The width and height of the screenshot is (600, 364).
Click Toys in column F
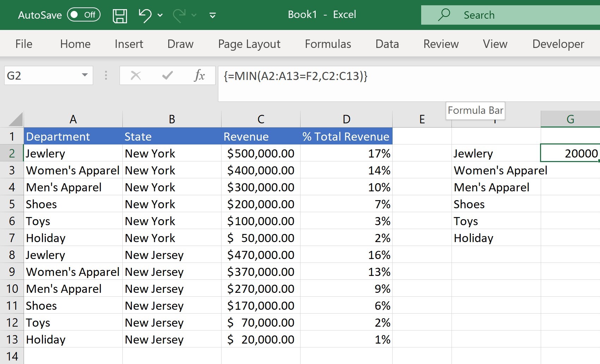[x=496, y=221]
